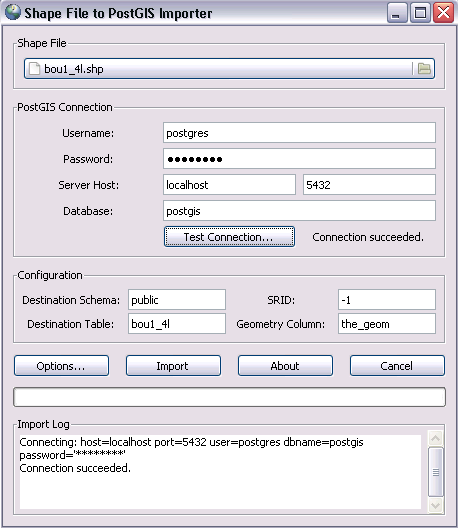Screen dimensions: 458x528
Task: Open the About button
Action: tap(285, 366)
